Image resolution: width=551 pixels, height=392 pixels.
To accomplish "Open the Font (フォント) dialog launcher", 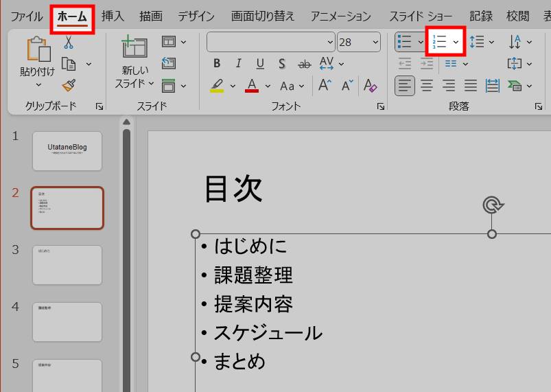I will [381, 106].
